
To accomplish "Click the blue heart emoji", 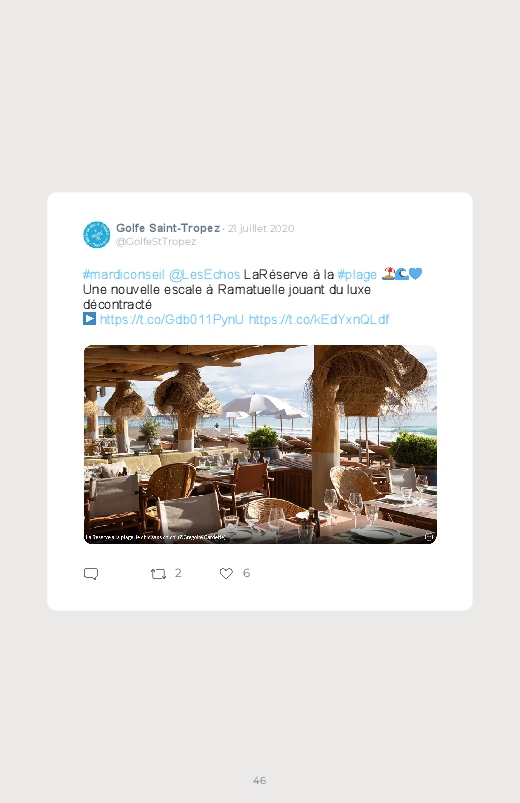I will point(415,274).
